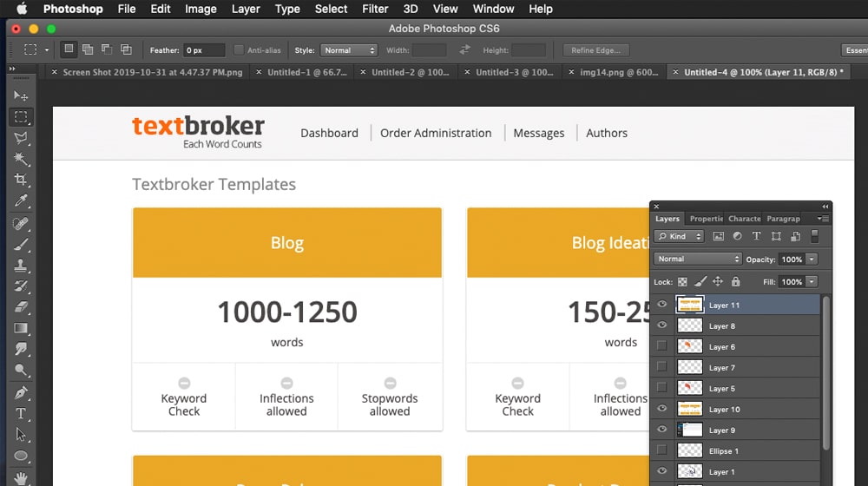Select the Pen tool

click(21, 393)
